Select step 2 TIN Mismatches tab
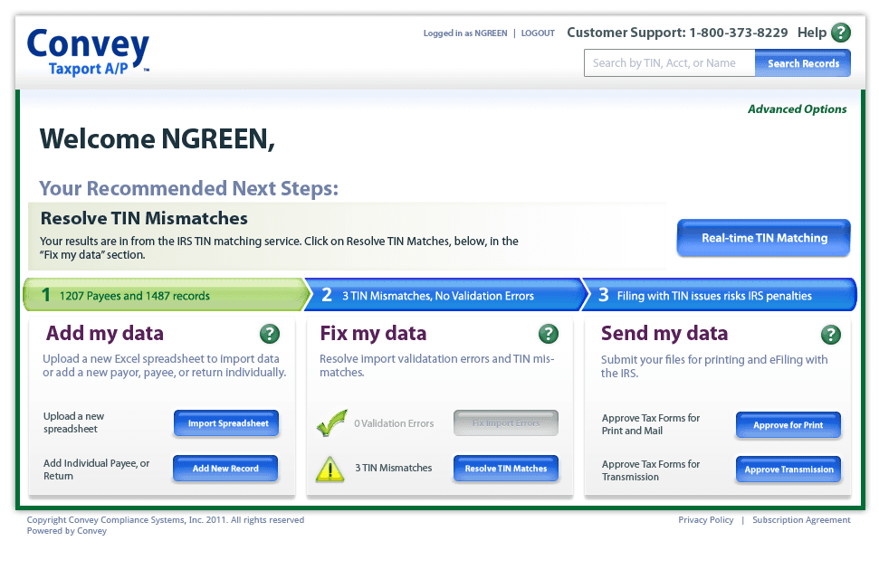Image resolution: width=879 pixels, height=588 pixels. click(x=445, y=295)
